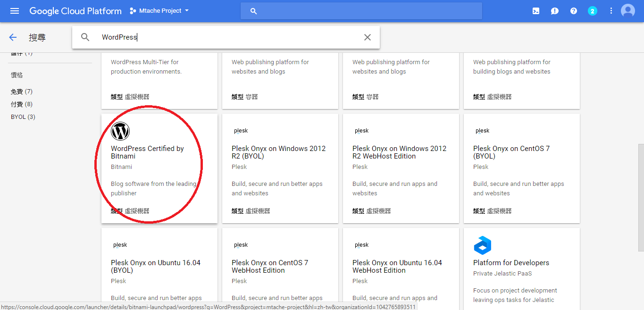Click the 搜尋 page title
The width and height of the screenshot is (644, 310).
(x=37, y=38)
